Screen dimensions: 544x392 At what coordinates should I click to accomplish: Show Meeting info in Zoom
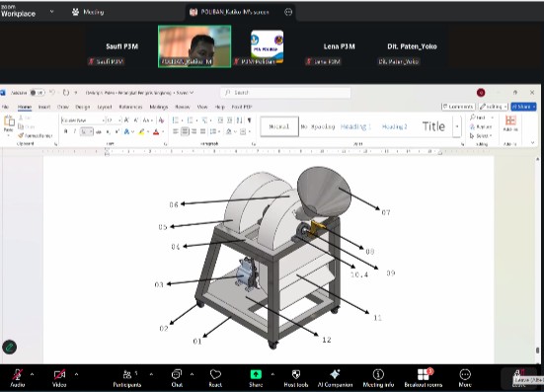tap(378, 378)
